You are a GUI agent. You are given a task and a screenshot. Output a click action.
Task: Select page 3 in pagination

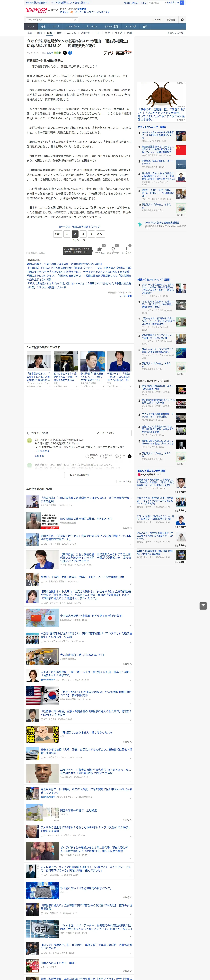[83, 234]
